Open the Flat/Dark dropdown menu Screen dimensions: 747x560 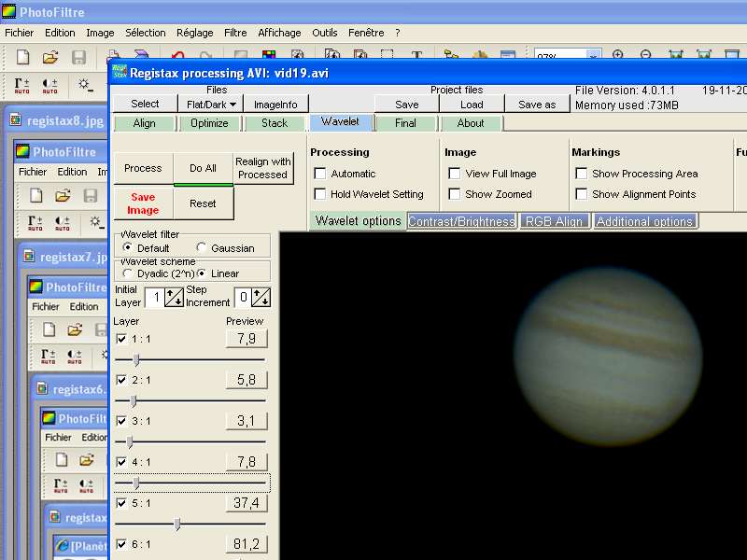click(x=212, y=105)
